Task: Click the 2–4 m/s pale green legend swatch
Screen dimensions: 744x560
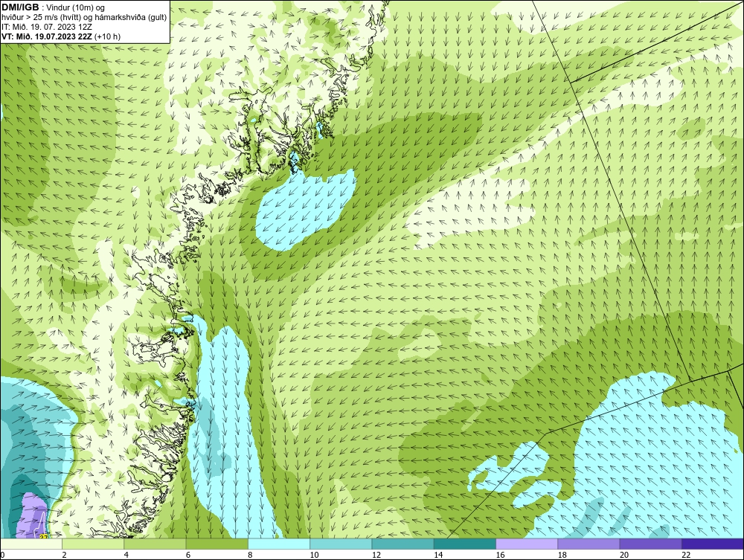Action: click(93, 544)
